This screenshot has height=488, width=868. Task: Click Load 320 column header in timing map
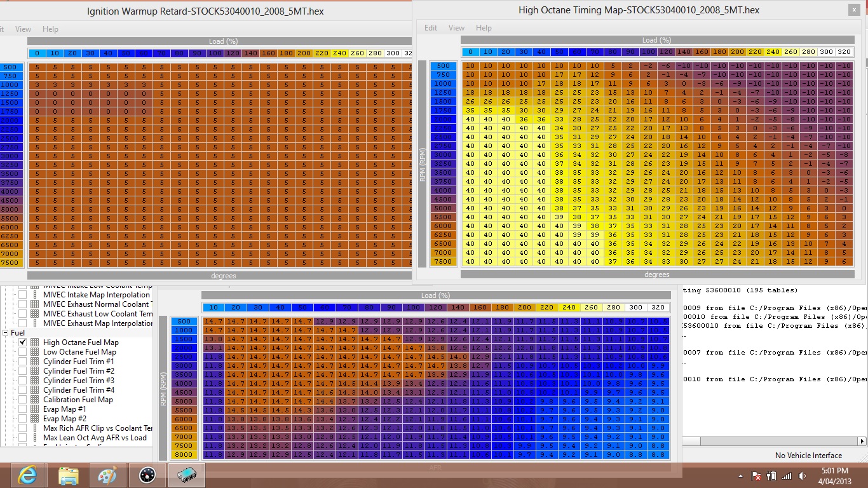pos(844,52)
